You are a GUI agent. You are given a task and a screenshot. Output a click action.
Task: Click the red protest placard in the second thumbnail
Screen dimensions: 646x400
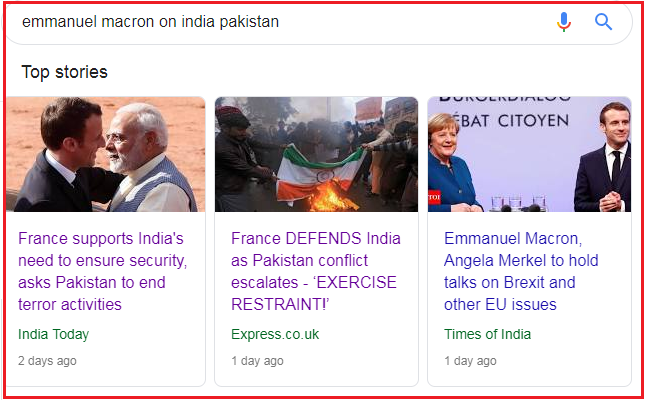point(369,108)
